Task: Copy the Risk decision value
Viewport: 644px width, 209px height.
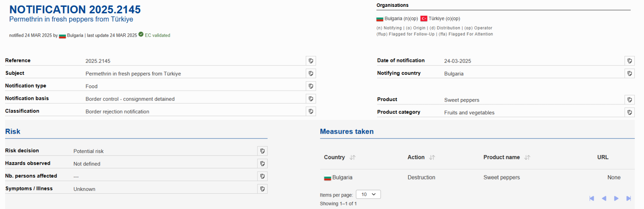Action: pos(262,151)
